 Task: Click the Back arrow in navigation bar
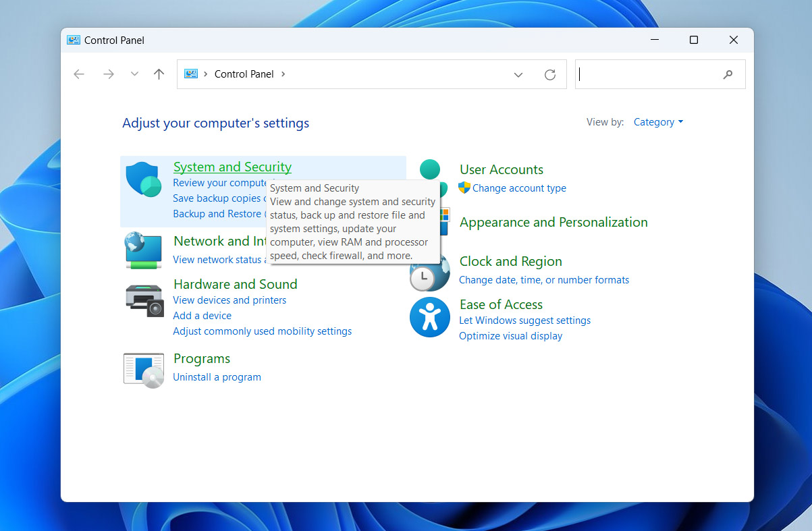pyautogui.click(x=79, y=74)
